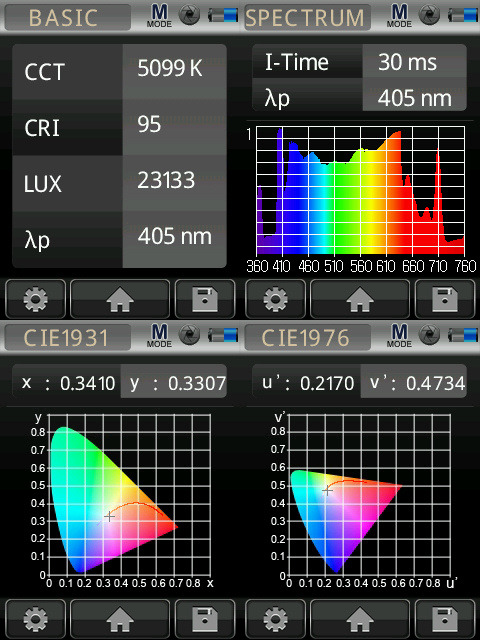Screen dimensions: 480x640
Task: Click the 30 ms I-Time value
Action: 414,62
